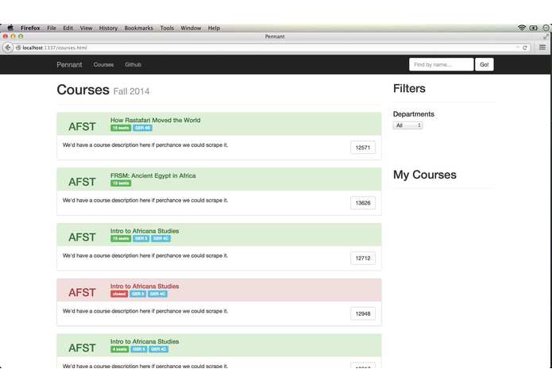This screenshot has height=392, width=552.
Task: Click the globe site identity icon
Action: tap(18, 48)
